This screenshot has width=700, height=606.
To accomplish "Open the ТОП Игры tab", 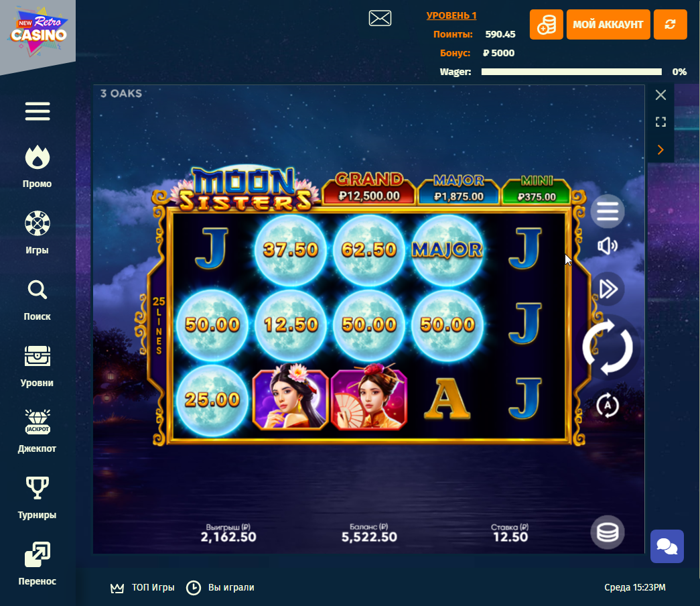I will click(x=143, y=588).
